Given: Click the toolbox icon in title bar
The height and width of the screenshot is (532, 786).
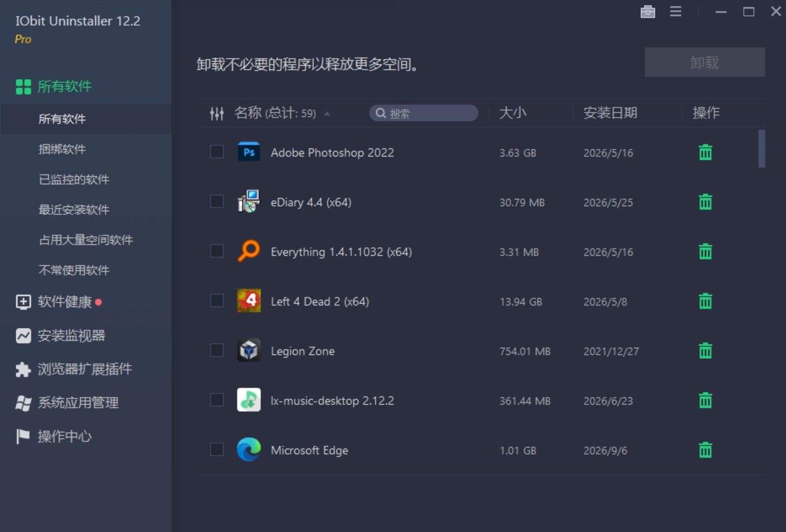Looking at the screenshot, I should (x=648, y=12).
